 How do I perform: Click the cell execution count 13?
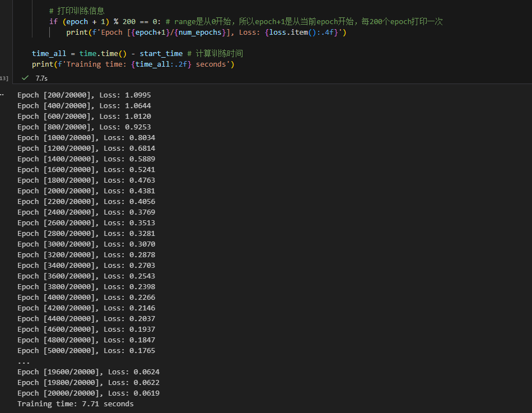(x=4, y=78)
